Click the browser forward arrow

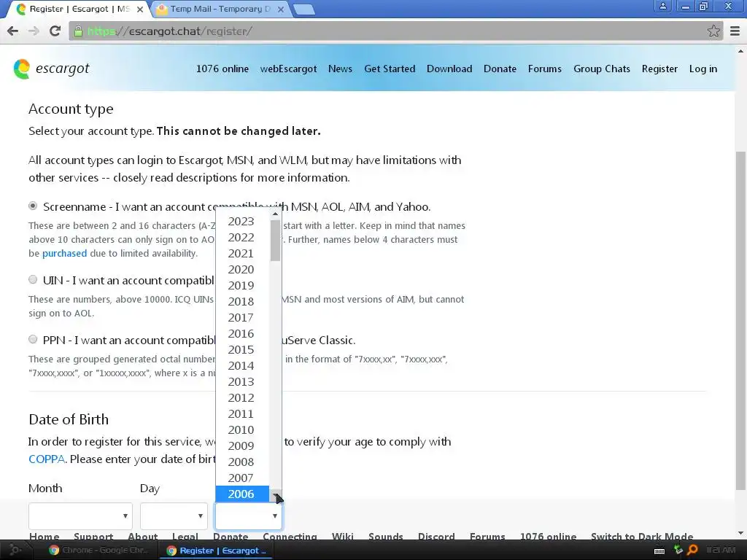tap(34, 31)
